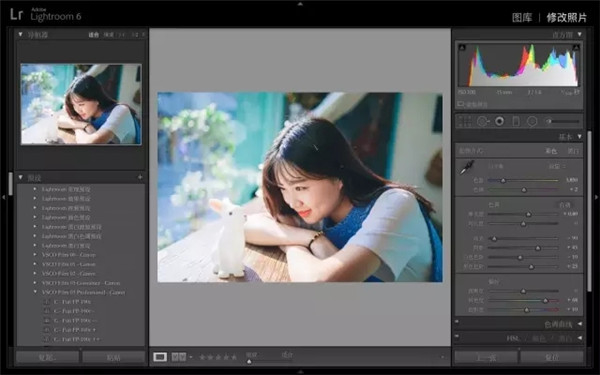The width and height of the screenshot is (600, 375).
Task: Set Navigator zoom to 1:1
Action: pyautogui.click(x=122, y=35)
